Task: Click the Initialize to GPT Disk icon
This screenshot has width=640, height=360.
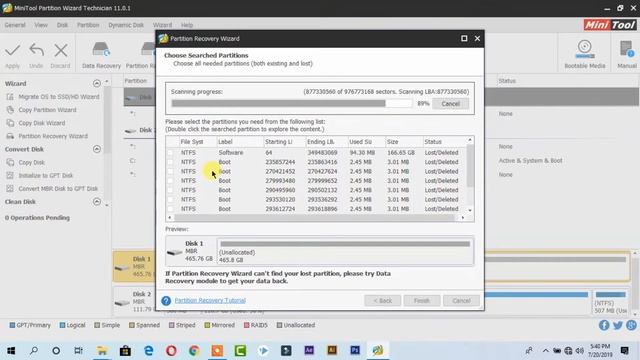Action: [x=10, y=176]
